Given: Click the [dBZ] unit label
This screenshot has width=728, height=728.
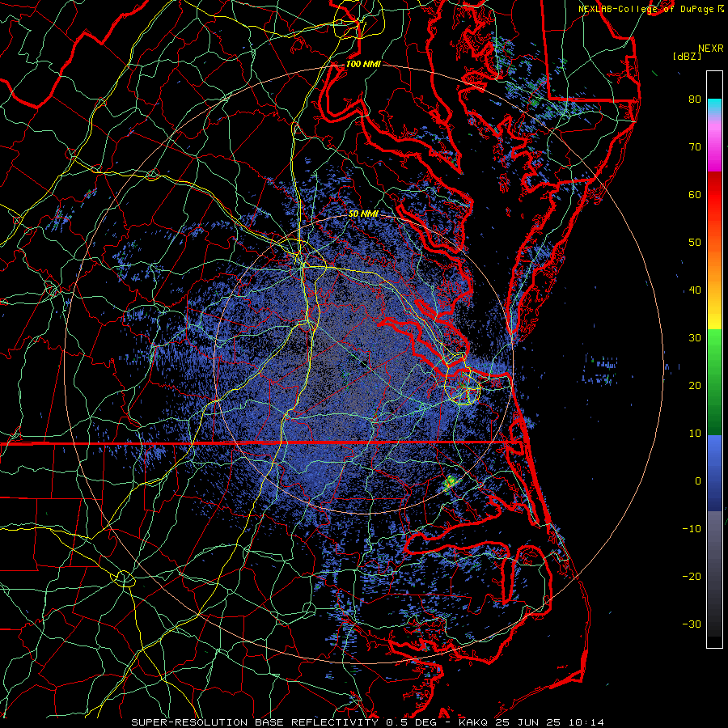Looking at the screenshot, I should click(687, 57).
